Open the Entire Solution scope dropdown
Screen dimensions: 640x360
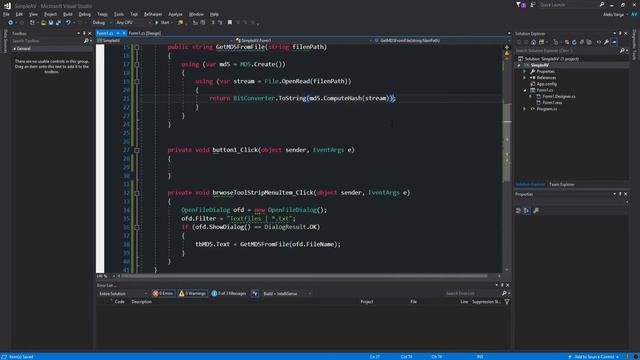pyautogui.click(x=122, y=293)
